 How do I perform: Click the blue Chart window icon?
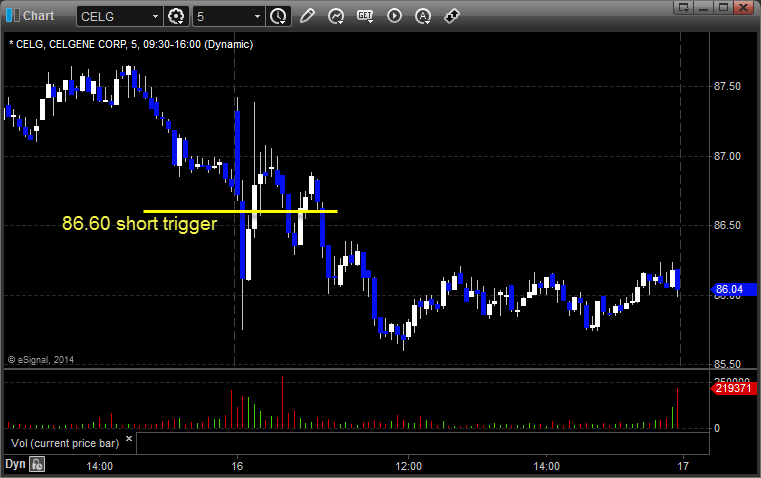13,15
